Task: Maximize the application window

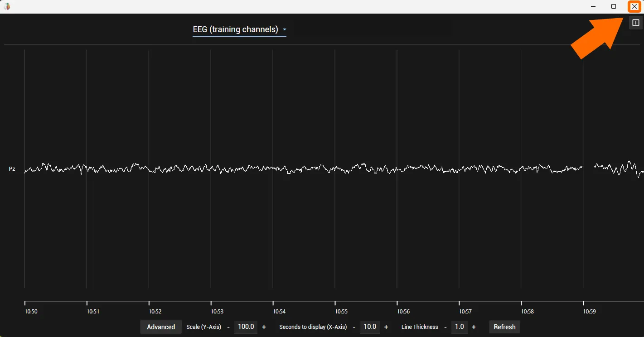Action: click(614, 6)
